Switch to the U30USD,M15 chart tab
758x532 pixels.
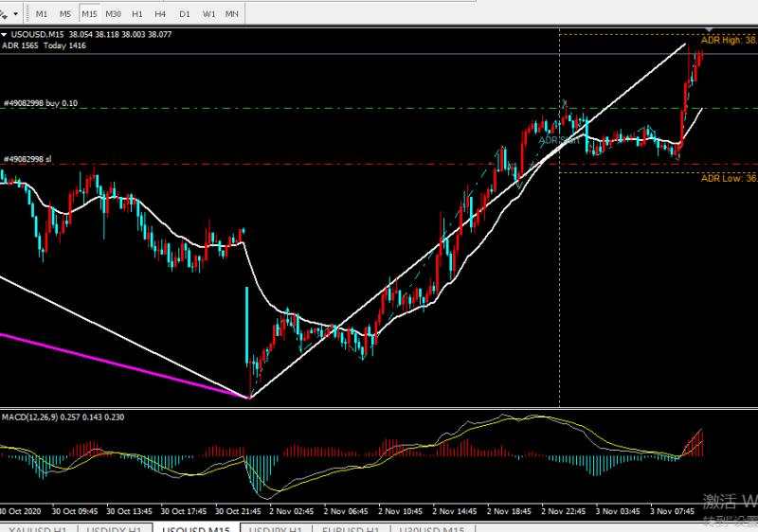[432, 528]
